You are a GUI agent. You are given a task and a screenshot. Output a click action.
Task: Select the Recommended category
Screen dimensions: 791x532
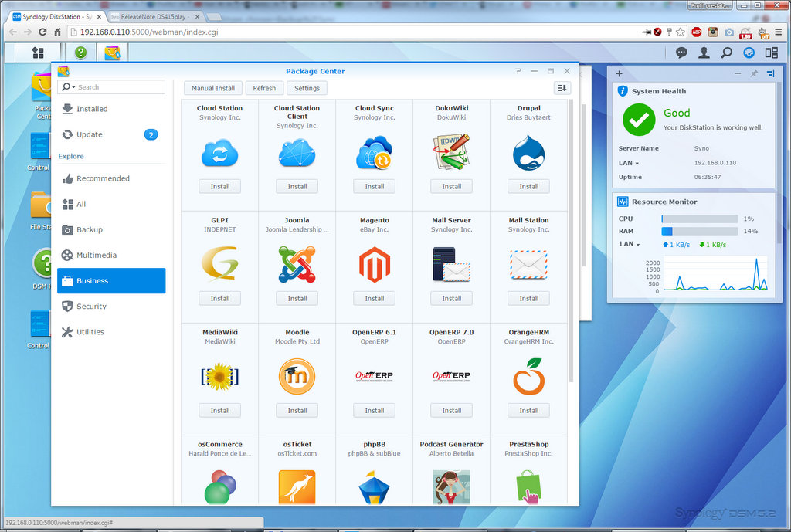(x=111, y=178)
